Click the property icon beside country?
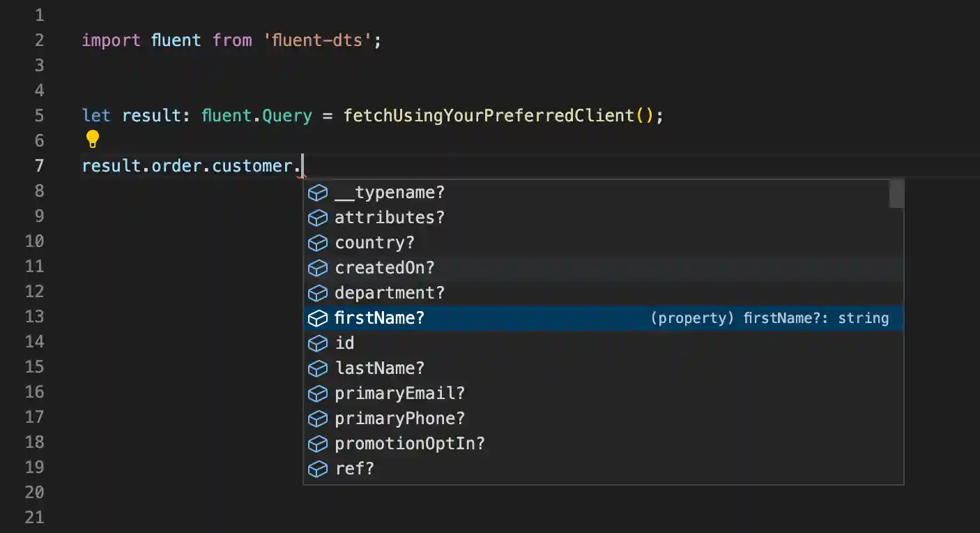Viewport: 980px width, 533px height. pyautogui.click(x=317, y=243)
